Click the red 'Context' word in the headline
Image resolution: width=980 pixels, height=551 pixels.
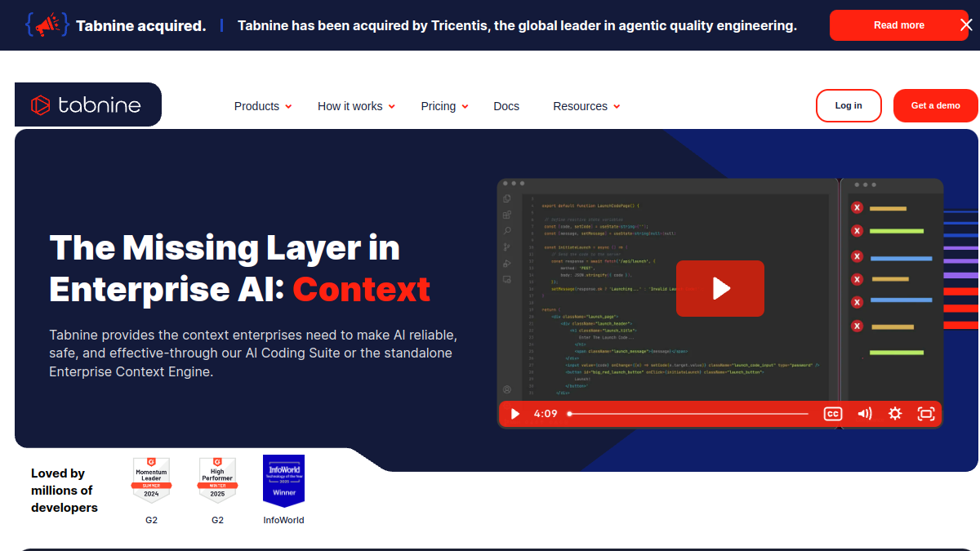tap(361, 289)
